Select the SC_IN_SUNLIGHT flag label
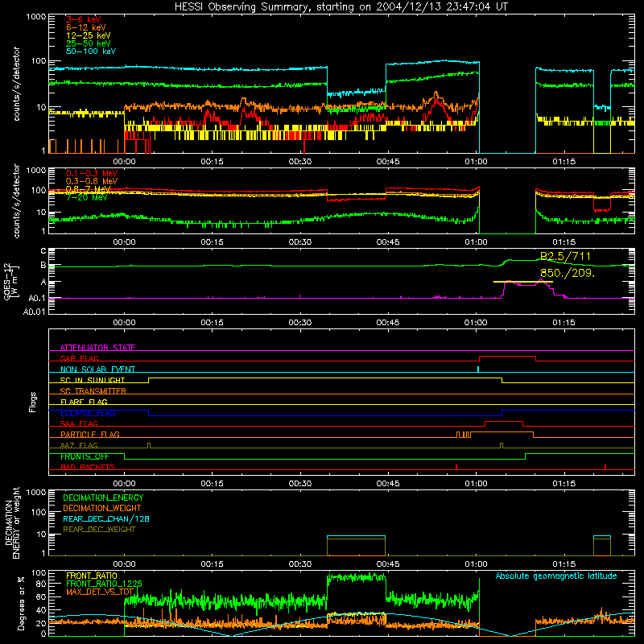Screen dimensions: 644x644 pyautogui.click(x=93, y=380)
